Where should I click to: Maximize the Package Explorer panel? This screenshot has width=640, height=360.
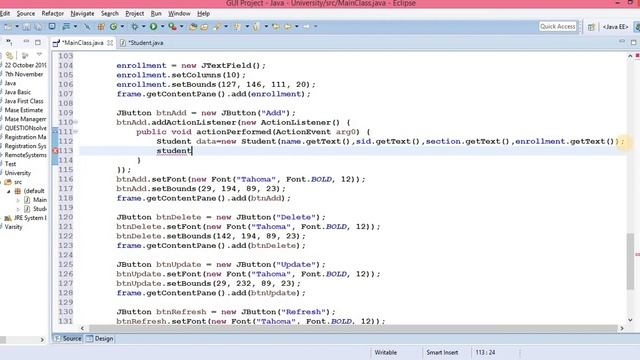coord(38,42)
